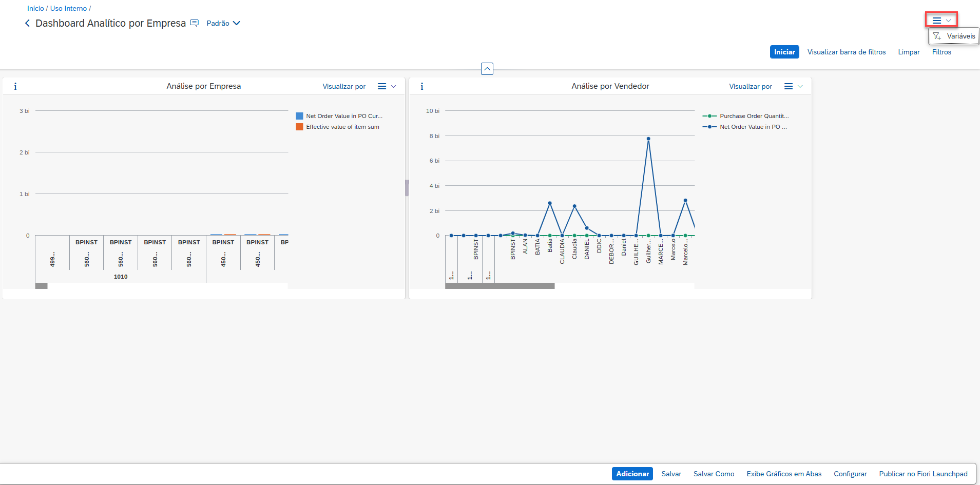980x485 pixels.
Task: Open the info icon on Análise por Empresa
Action: 15,86
